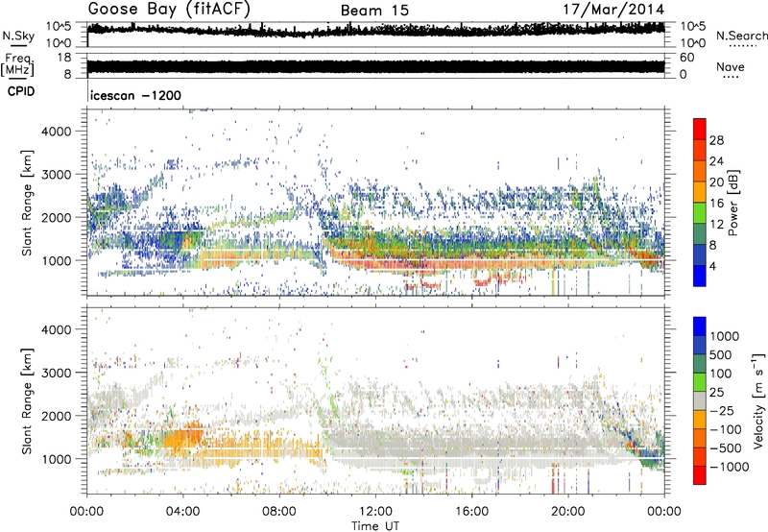Select the Slant Range label beside the velocity panel

27,401
